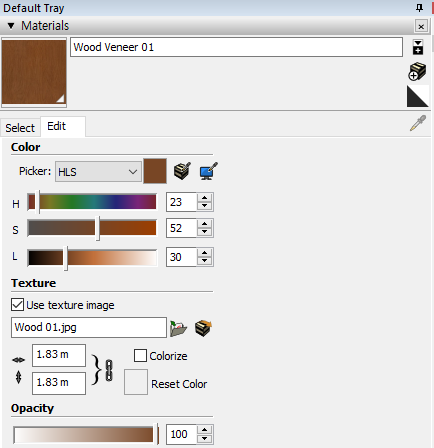
Task: Click the texture height field 1.83 m
Action: (x=59, y=383)
